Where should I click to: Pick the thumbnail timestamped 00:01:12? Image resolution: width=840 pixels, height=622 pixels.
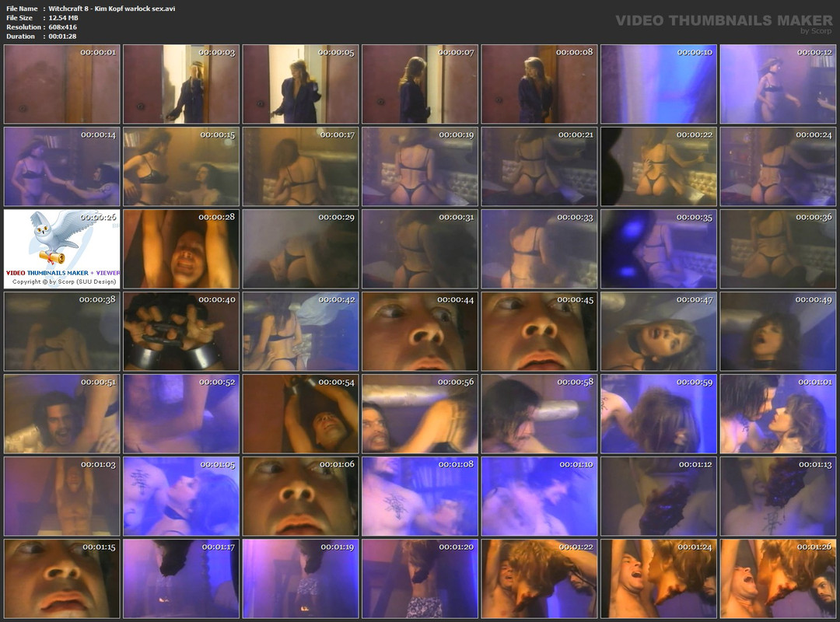pos(659,497)
